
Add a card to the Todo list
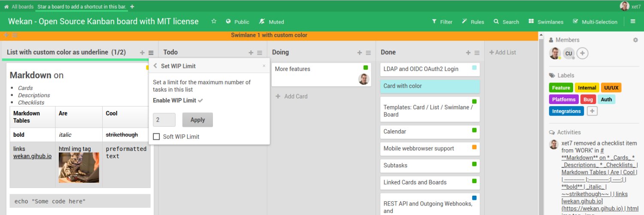point(251,52)
